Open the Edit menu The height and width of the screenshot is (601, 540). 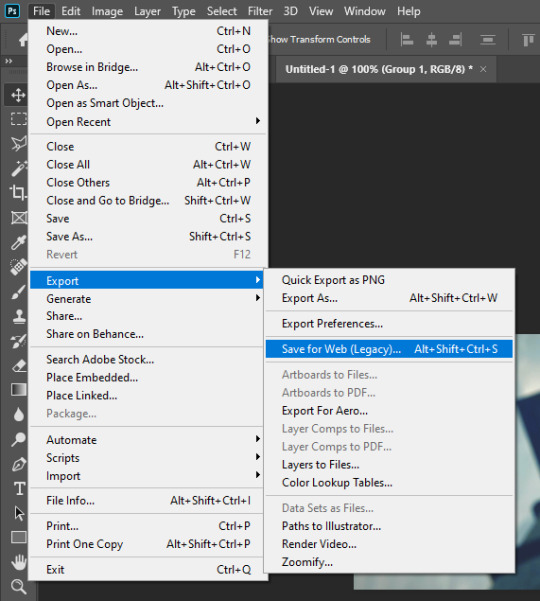coord(71,11)
